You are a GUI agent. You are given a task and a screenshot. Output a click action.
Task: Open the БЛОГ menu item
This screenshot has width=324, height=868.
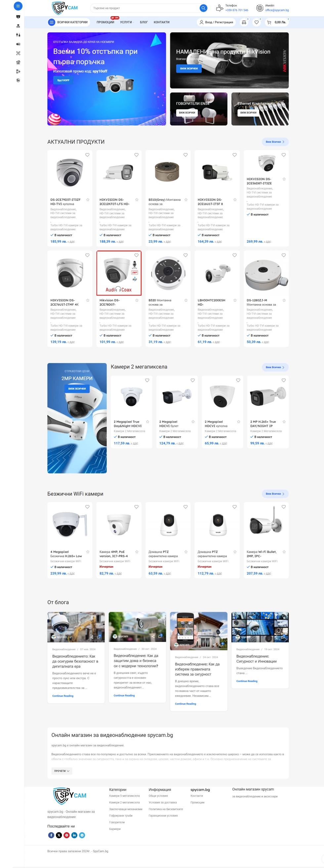(x=144, y=22)
